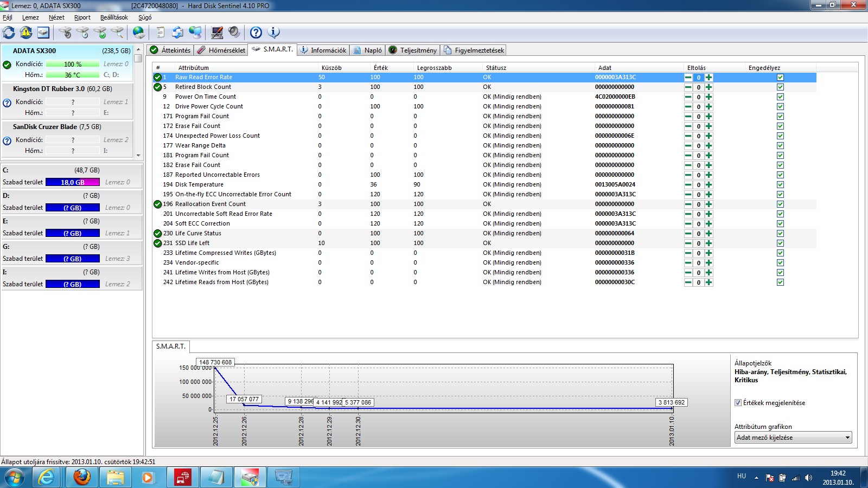Open Internet Explorer from the taskbar
The height and width of the screenshot is (488, 868).
(x=47, y=477)
